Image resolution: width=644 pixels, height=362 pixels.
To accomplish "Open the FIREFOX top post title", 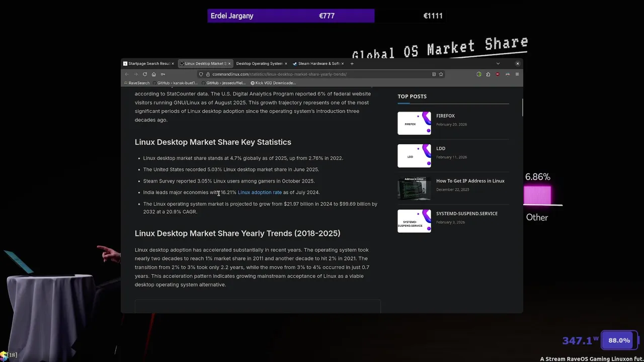I will click(445, 116).
